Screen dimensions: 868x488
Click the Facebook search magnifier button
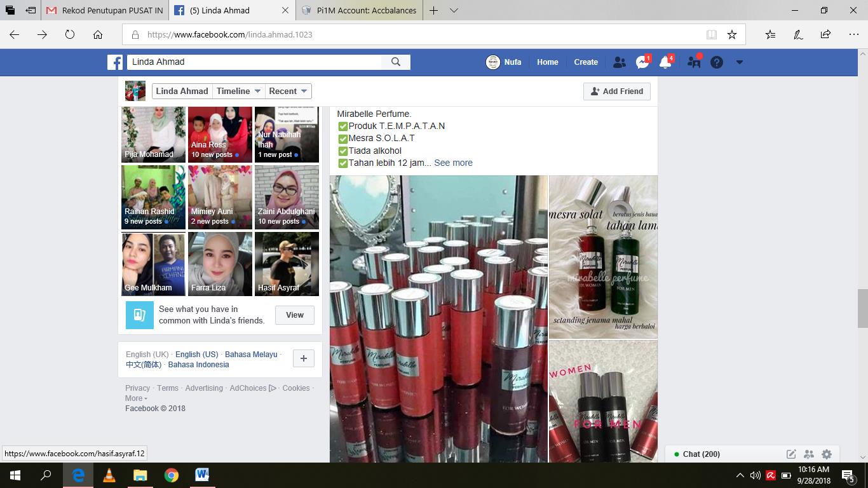[396, 62]
